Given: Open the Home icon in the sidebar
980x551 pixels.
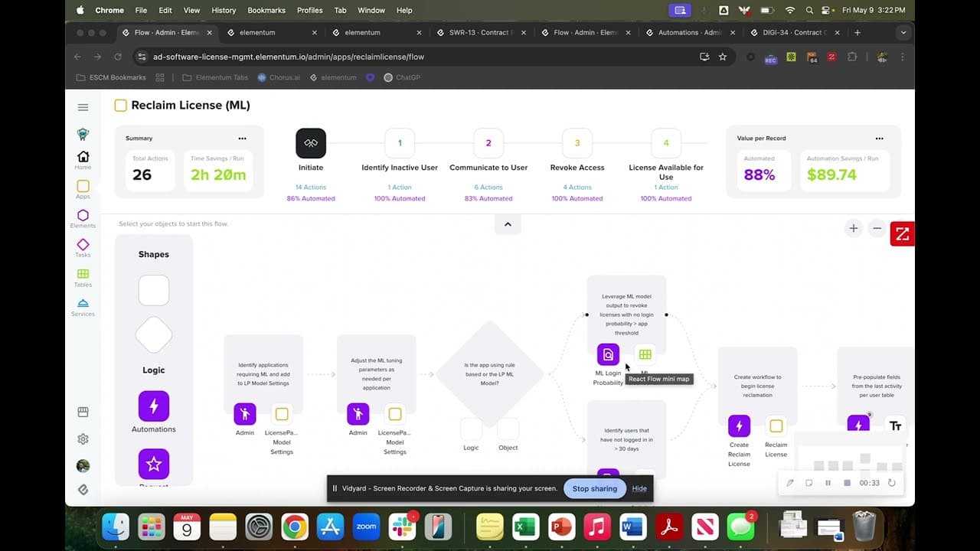Looking at the screenshot, I should pyautogui.click(x=83, y=156).
